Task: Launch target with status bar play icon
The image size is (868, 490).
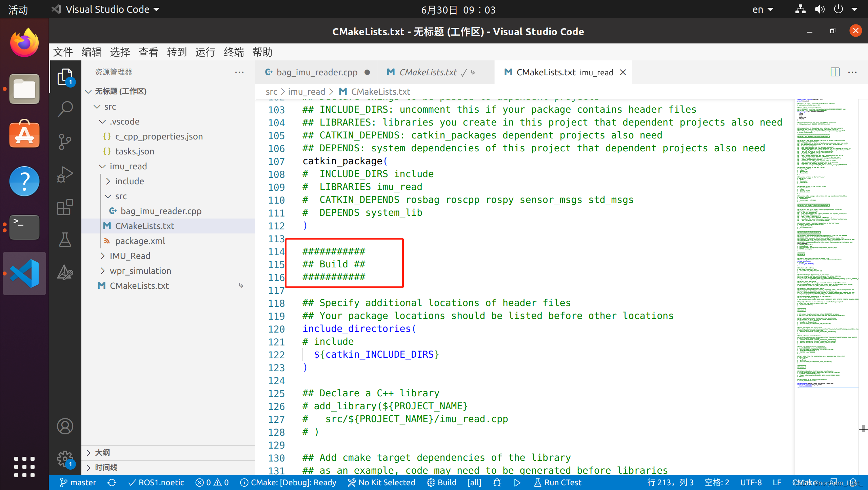Action: [x=517, y=483]
